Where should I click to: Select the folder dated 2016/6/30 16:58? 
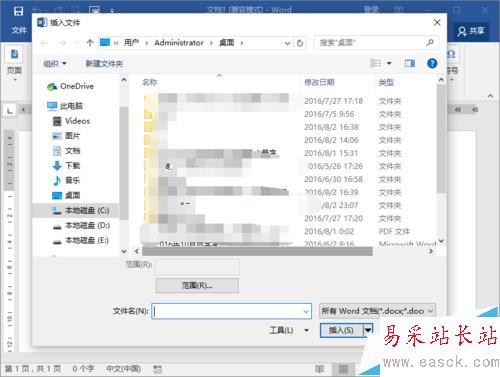(273, 179)
